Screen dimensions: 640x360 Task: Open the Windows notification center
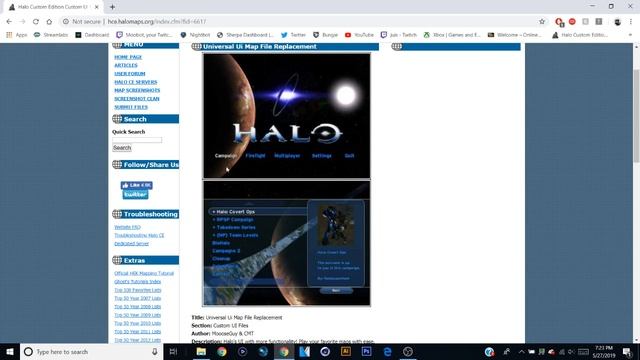(627, 351)
